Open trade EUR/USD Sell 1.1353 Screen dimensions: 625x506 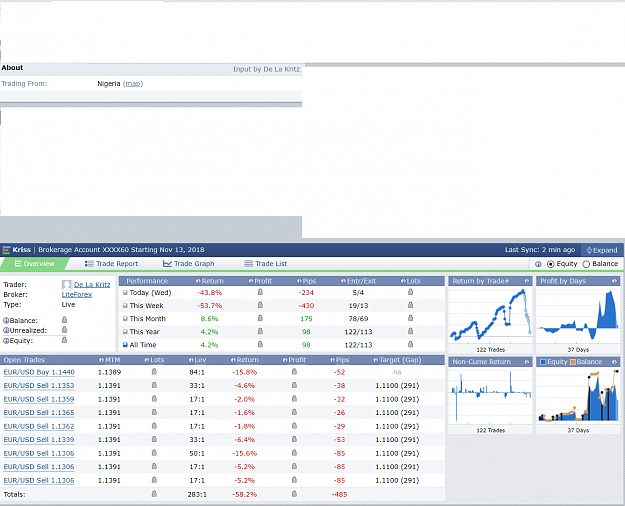39,386
